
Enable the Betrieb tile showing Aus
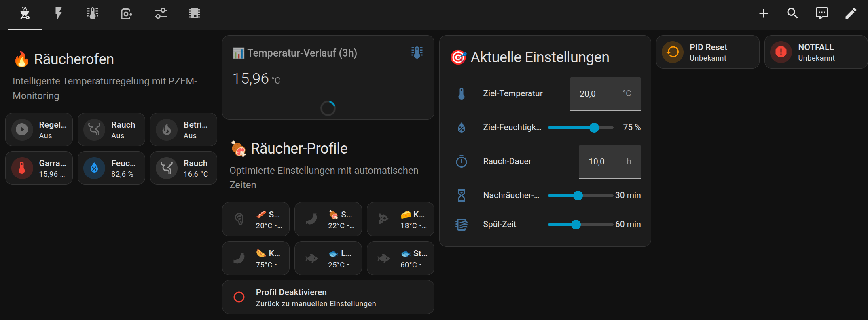coord(183,129)
